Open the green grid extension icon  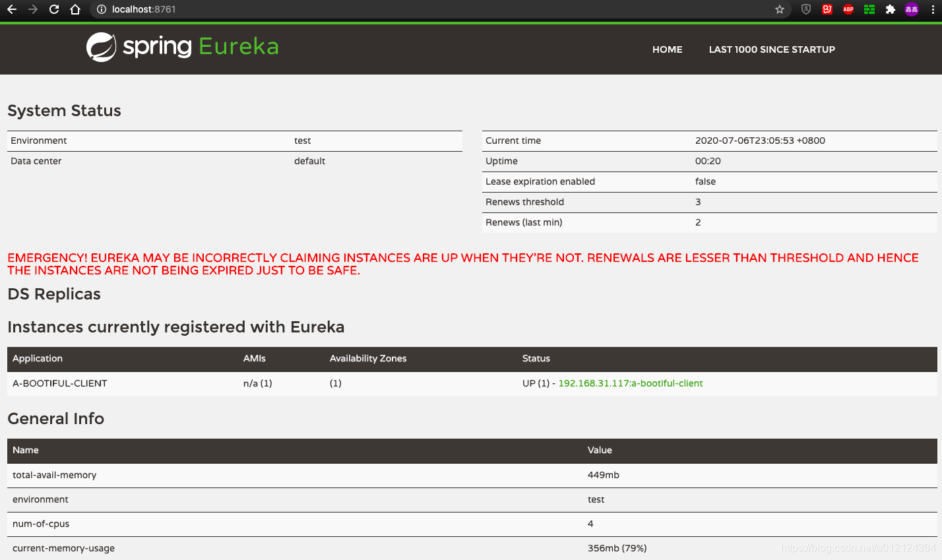point(869,9)
